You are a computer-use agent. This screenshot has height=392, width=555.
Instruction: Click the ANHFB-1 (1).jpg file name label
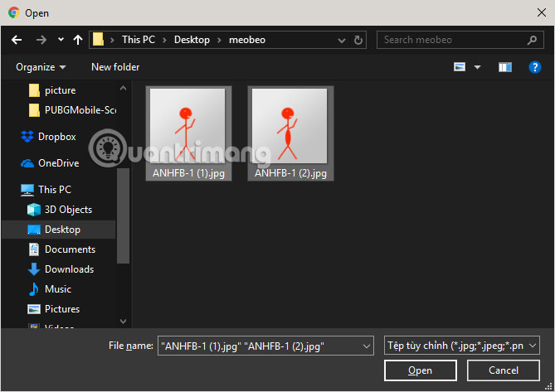coord(188,173)
